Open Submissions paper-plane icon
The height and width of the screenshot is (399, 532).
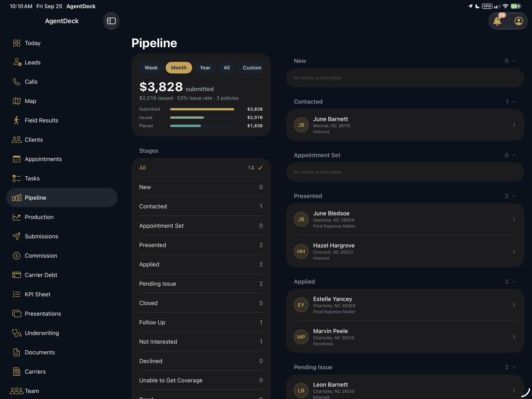(x=17, y=236)
